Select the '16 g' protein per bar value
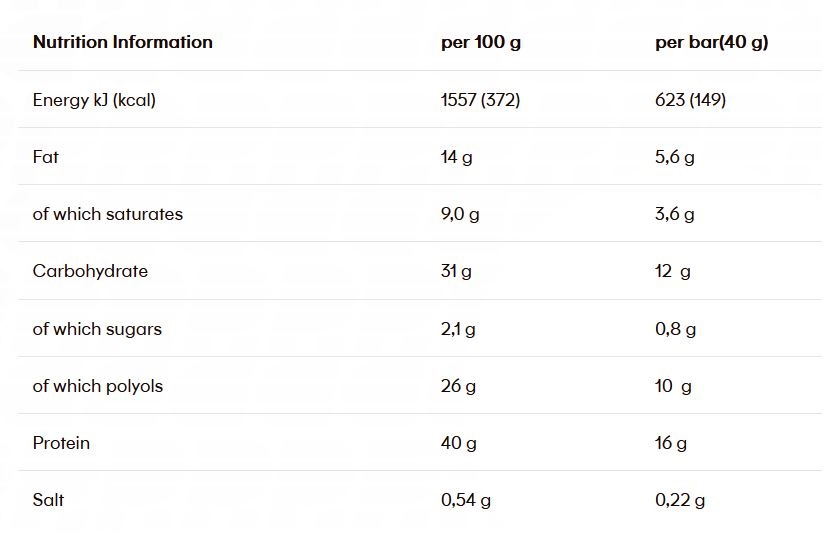836x534 pixels. [671, 443]
